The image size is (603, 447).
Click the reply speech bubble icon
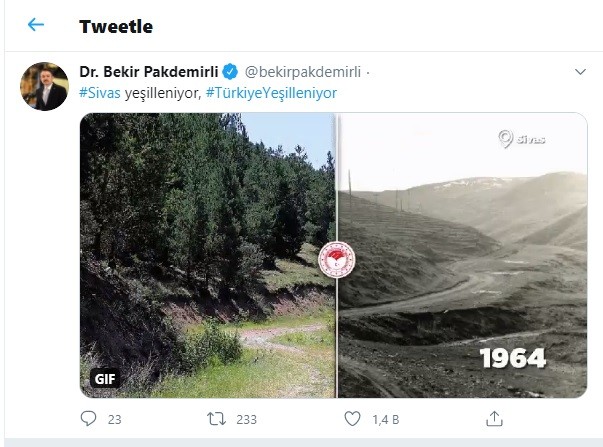coord(86,419)
